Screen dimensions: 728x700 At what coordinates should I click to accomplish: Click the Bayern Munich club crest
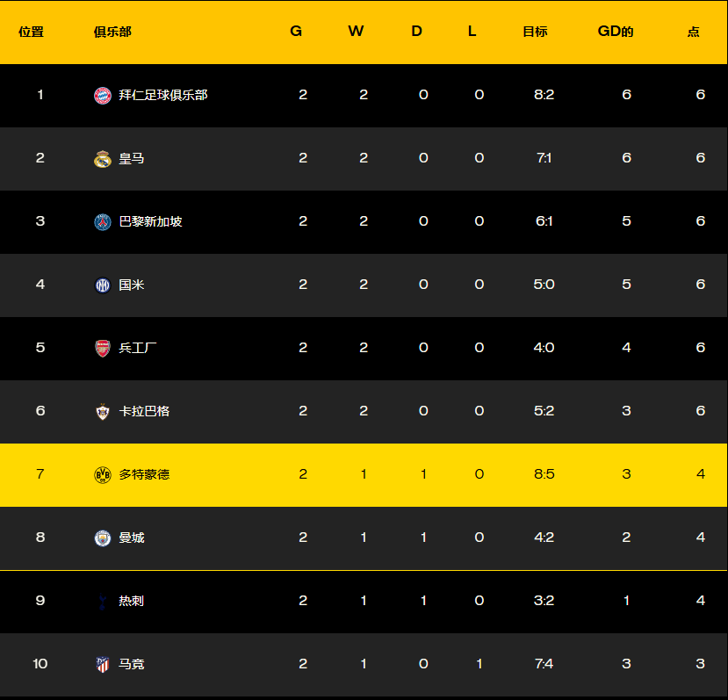tap(103, 96)
